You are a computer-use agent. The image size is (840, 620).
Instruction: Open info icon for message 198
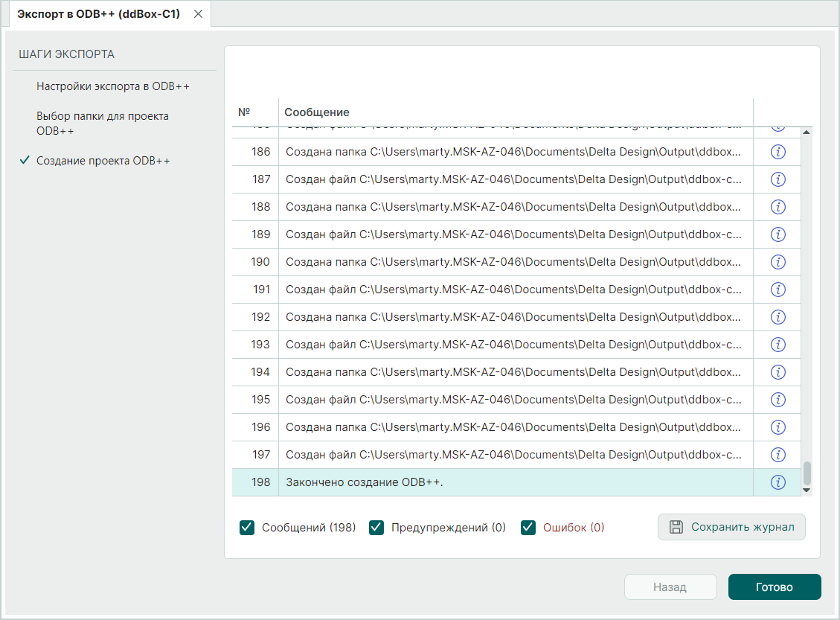(x=778, y=482)
